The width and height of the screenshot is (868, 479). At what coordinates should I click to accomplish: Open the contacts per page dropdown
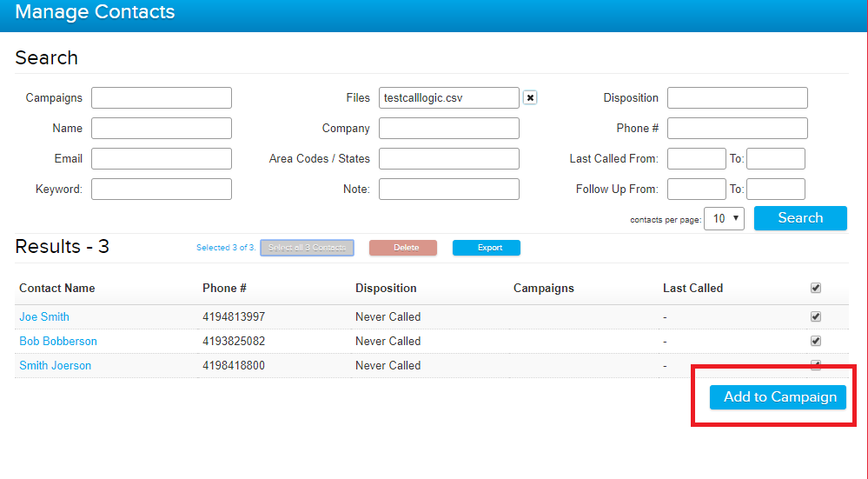pos(724,218)
